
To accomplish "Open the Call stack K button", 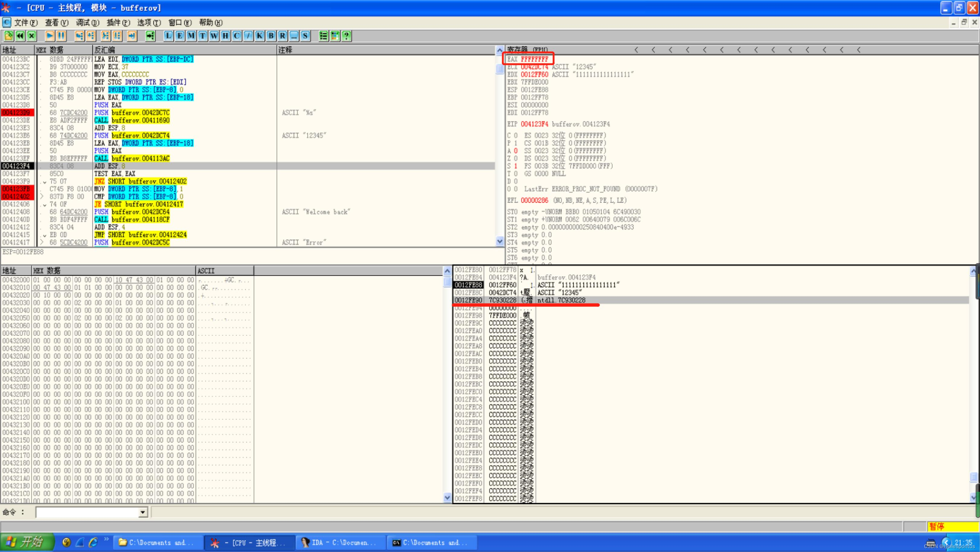I will (260, 36).
